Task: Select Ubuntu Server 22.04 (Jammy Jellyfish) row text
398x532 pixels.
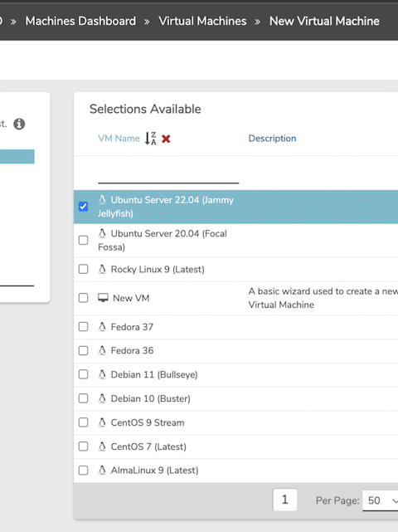Action: [166, 207]
